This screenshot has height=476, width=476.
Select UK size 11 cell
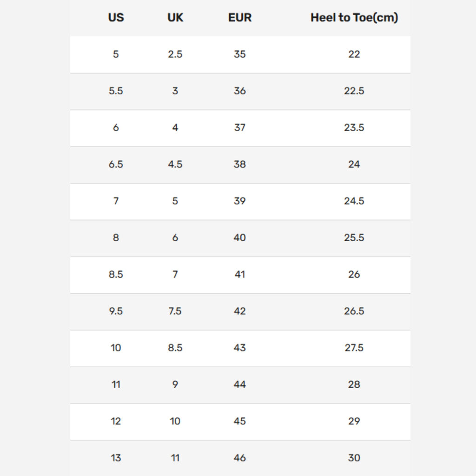(175, 458)
